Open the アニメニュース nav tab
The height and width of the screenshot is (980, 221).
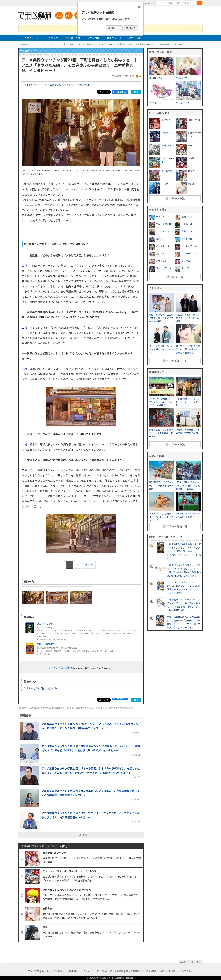pos(30,38)
